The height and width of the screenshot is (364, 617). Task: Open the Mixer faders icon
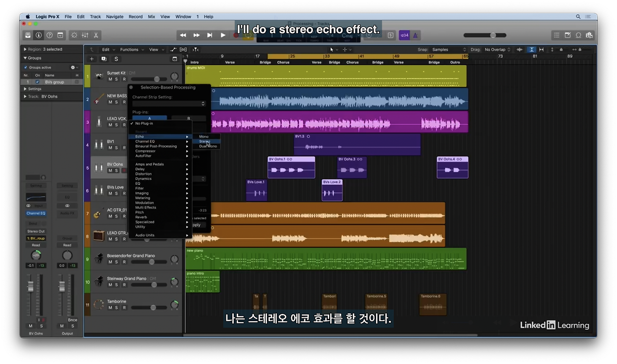pos(85,35)
